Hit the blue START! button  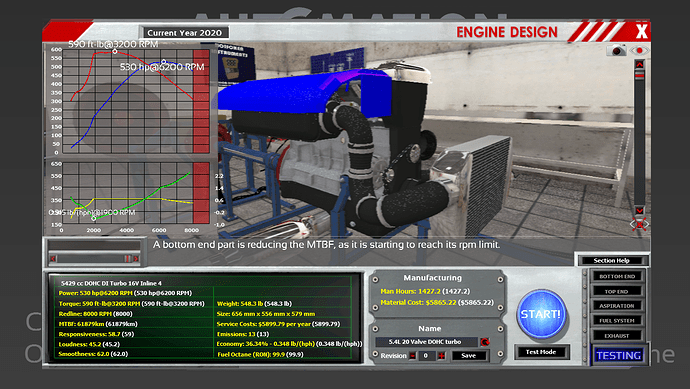(x=541, y=314)
